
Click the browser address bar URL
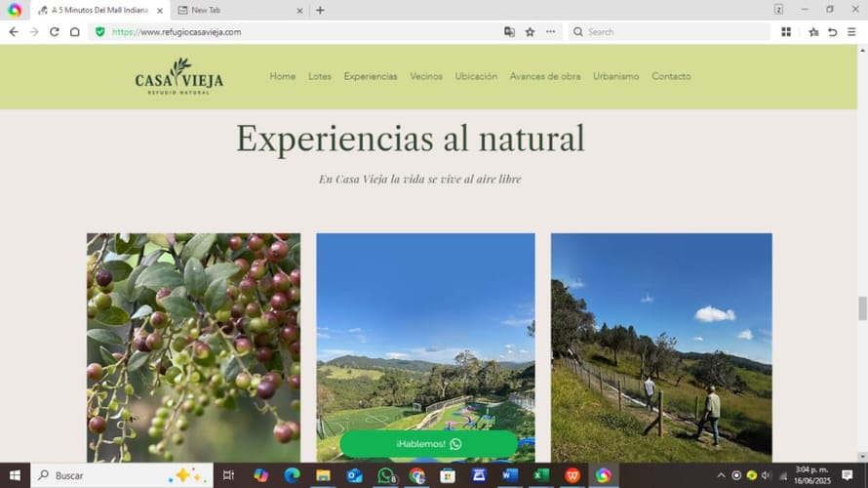[177, 32]
